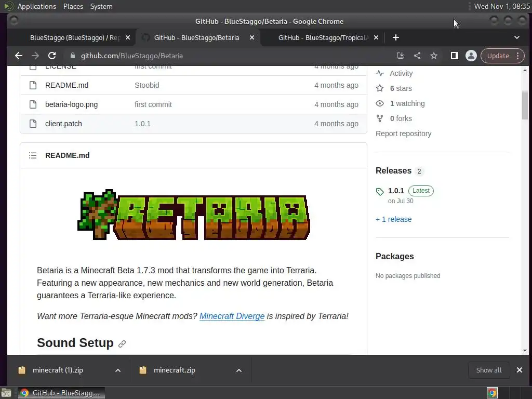
Task: Open the Applications menu
Action: click(x=37, y=6)
